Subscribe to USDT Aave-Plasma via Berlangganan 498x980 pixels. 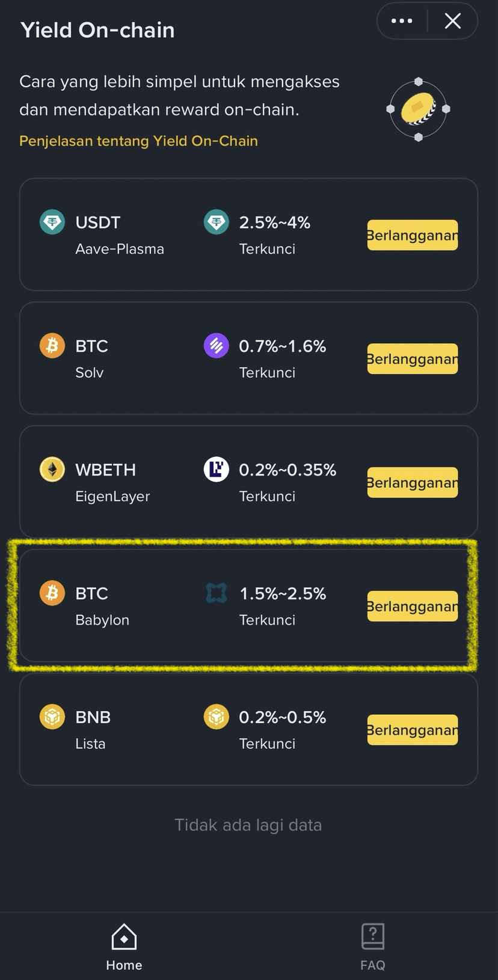(x=413, y=235)
